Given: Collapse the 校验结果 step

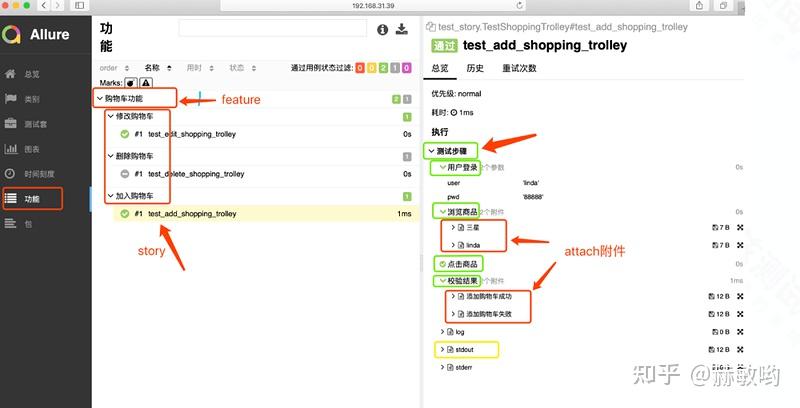Looking at the screenshot, I should click(442, 280).
